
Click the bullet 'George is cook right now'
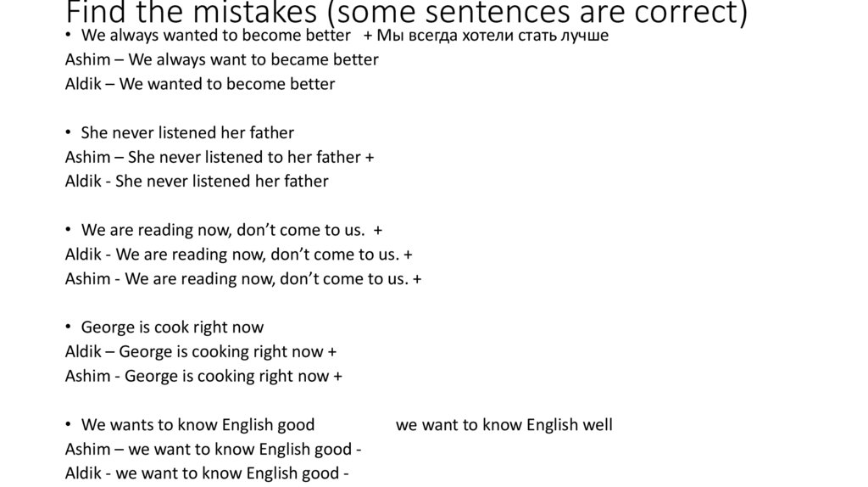[x=172, y=327]
